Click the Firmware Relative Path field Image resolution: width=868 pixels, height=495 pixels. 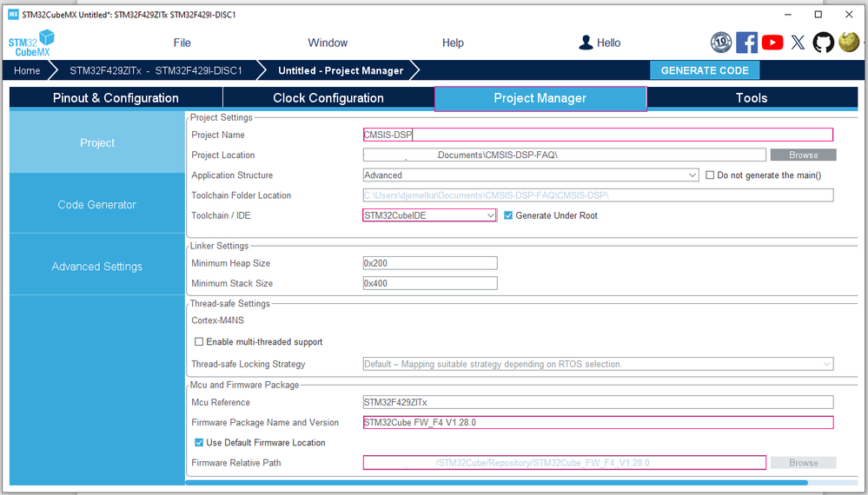pyautogui.click(x=565, y=463)
